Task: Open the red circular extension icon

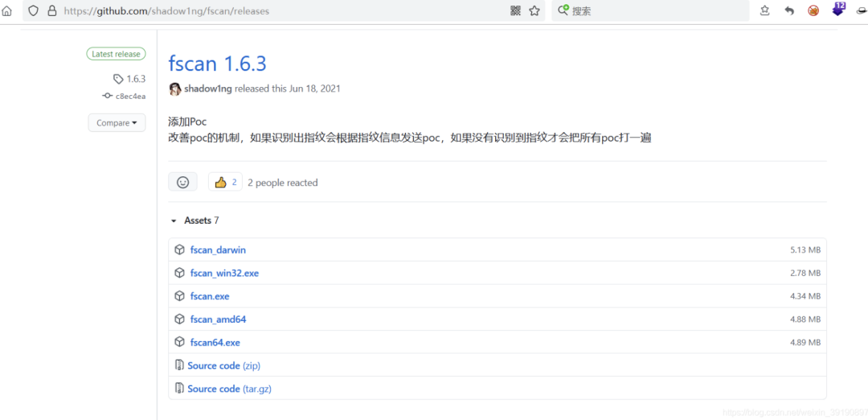Action: pyautogui.click(x=813, y=10)
